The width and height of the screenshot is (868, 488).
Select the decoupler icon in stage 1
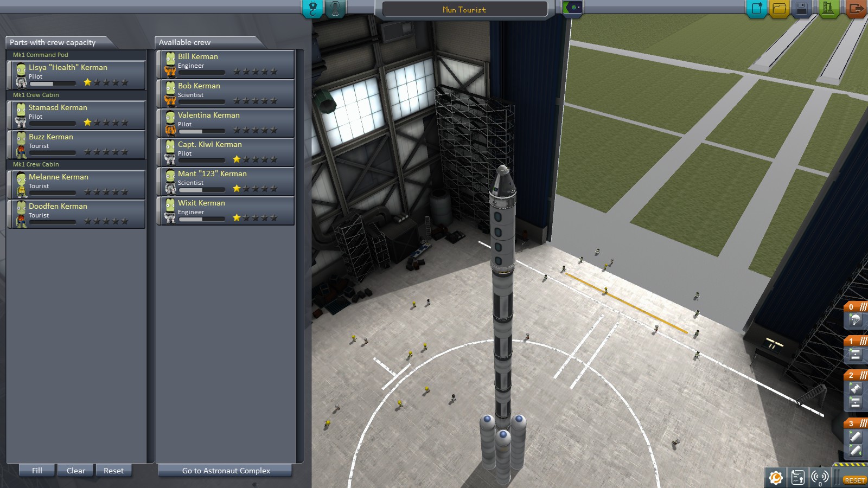[855, 355]
